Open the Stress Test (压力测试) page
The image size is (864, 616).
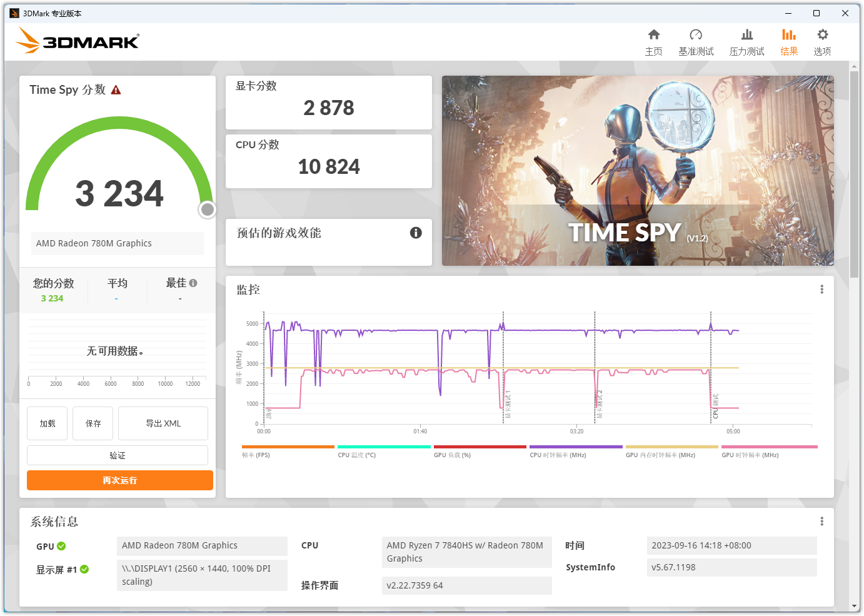pos(746,42)
